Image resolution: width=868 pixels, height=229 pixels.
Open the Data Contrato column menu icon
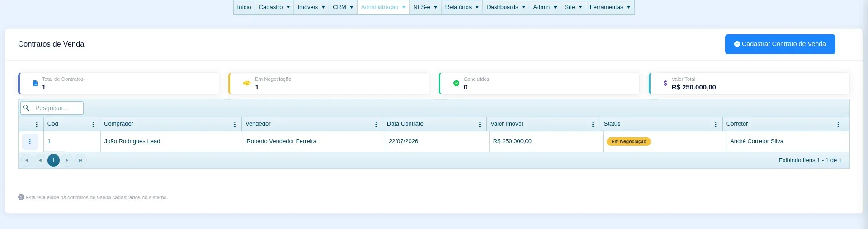coord(480,124)
